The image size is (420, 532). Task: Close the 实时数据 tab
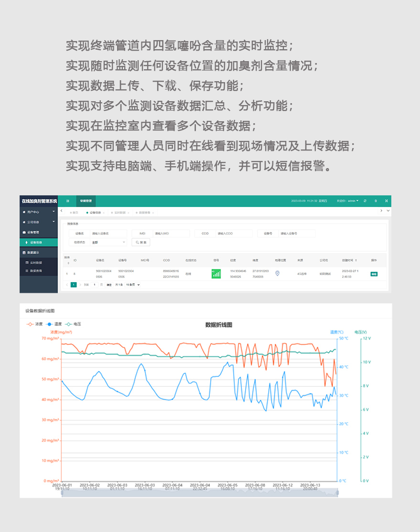[129, 213]
